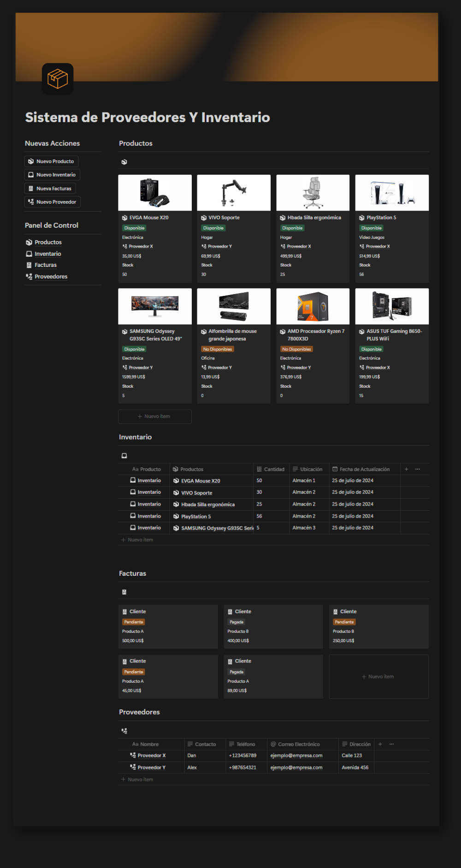The width and height of the screenshot is (461, 868).
Task: Click the Disponible tag on VIVO Soporte card
Action: pyautogui.click(x=213, y=228)
